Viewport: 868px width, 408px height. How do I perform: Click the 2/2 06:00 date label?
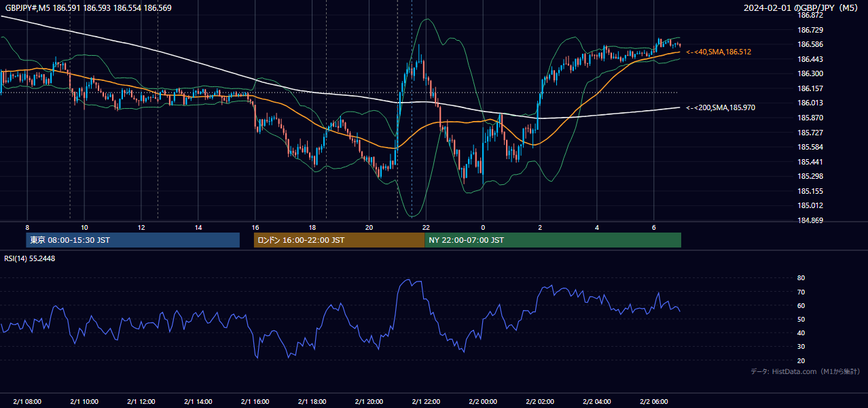[654, 401]
